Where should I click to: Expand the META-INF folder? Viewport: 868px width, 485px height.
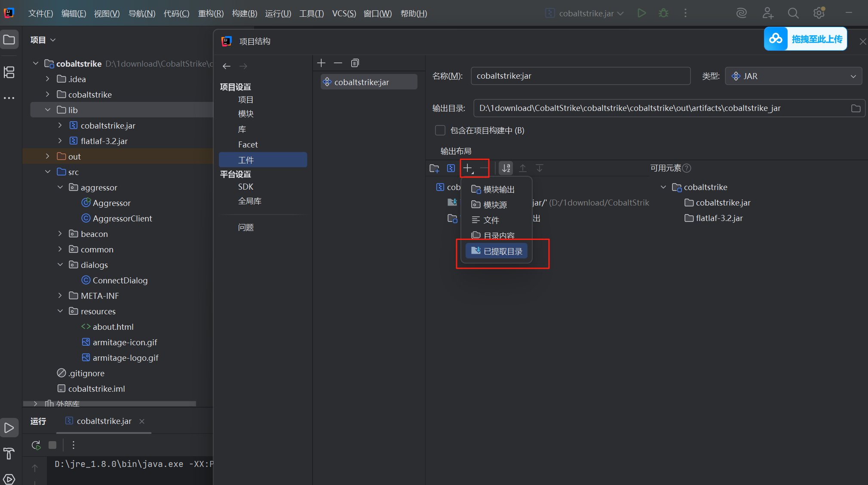point(60,296)
